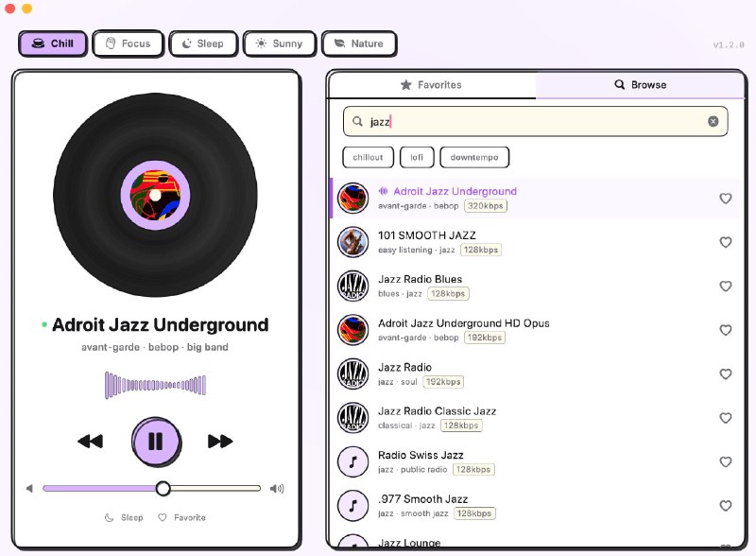This screenshot has width=756, height=556.
Task: Favorite the Jazz Radio Blues station
Action: click(x=726, y=286)
